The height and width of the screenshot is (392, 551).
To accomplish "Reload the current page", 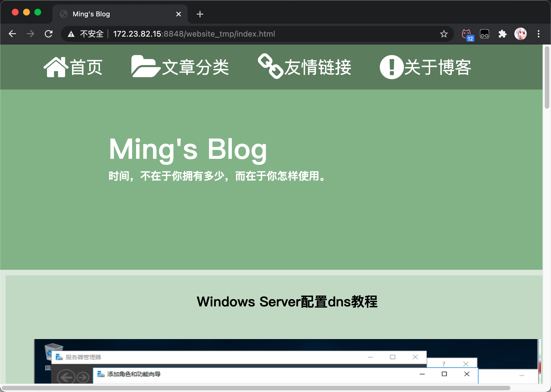I will tap(48, 34).
